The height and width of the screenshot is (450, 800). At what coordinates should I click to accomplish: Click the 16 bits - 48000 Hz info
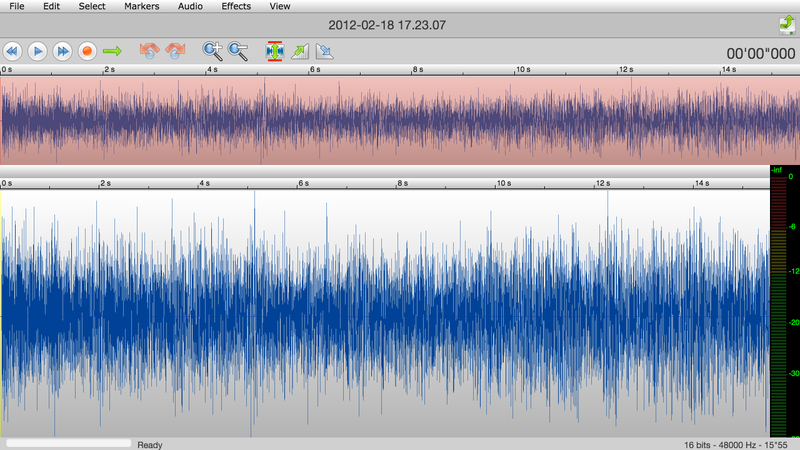(736, 445)
